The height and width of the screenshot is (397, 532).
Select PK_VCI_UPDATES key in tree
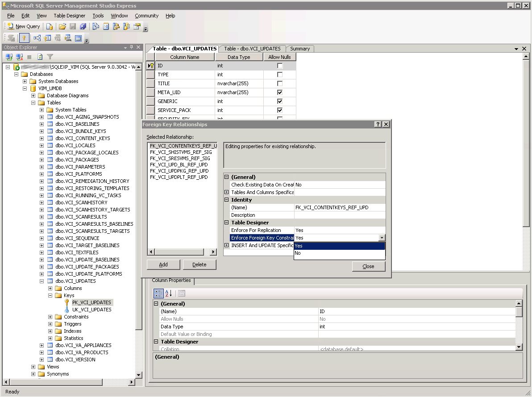tap(91, 302)
